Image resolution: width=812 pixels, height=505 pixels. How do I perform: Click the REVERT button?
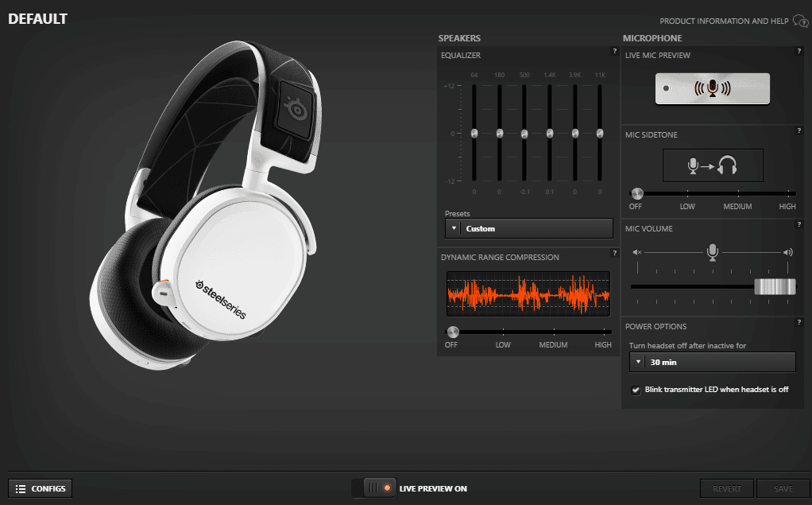pyautogui.click(x=726, y=488)
